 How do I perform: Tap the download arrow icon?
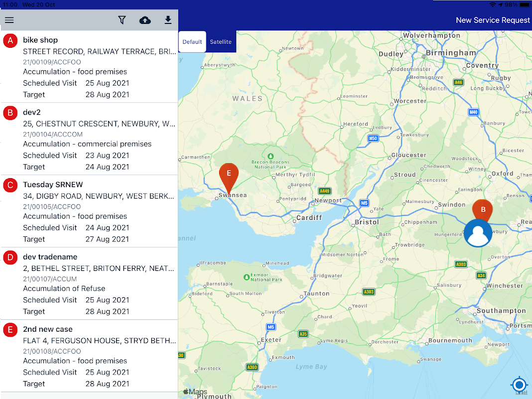(168, 20)
